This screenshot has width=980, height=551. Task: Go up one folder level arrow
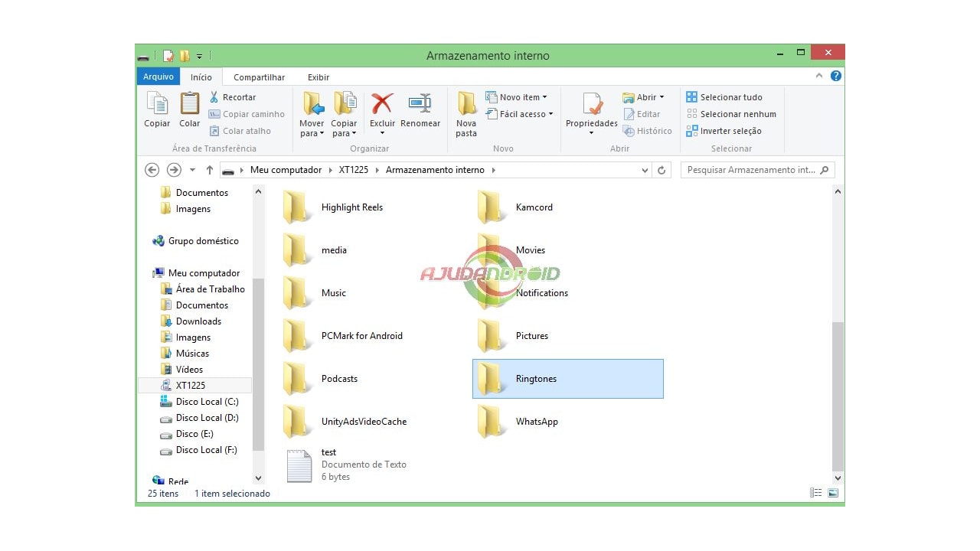[209, 170]
